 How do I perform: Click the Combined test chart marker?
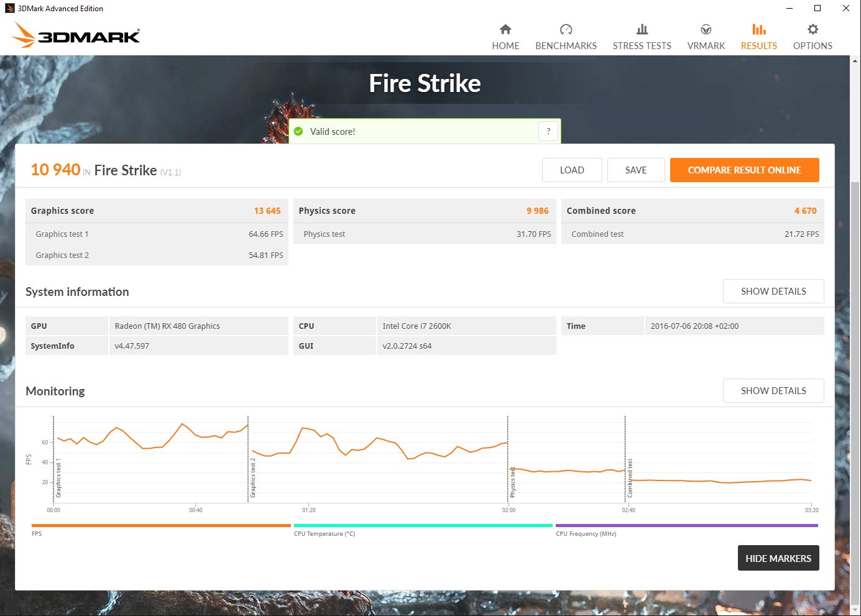coord(630,478)
